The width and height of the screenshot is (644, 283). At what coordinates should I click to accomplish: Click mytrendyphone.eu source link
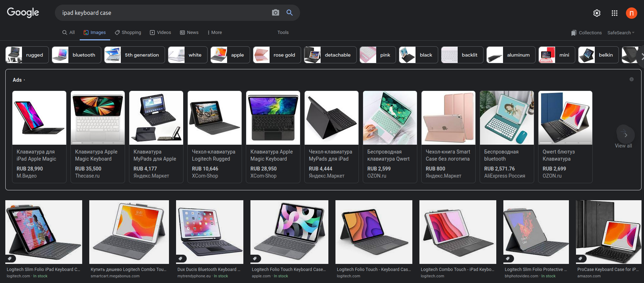pyautogui.click(x=194, y=276)
